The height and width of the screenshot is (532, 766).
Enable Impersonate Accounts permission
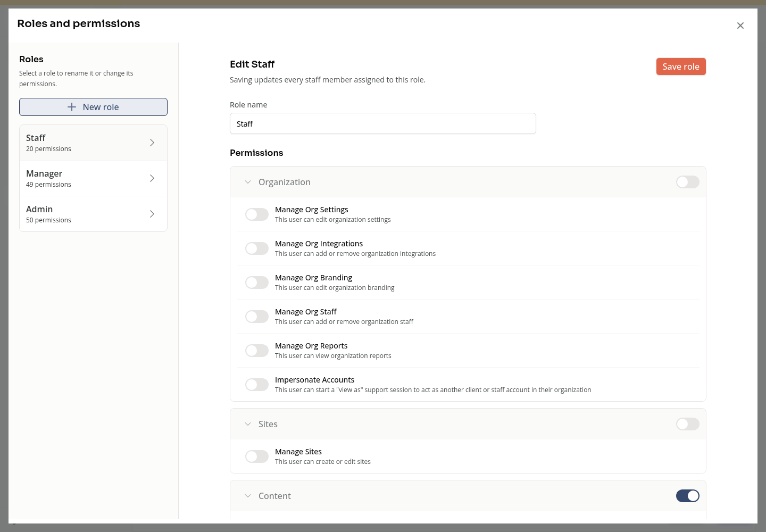[257, 385]
